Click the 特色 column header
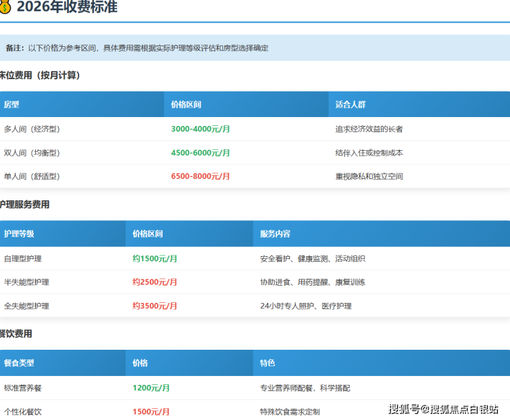 pyautogui.click(x=267, y=363)
